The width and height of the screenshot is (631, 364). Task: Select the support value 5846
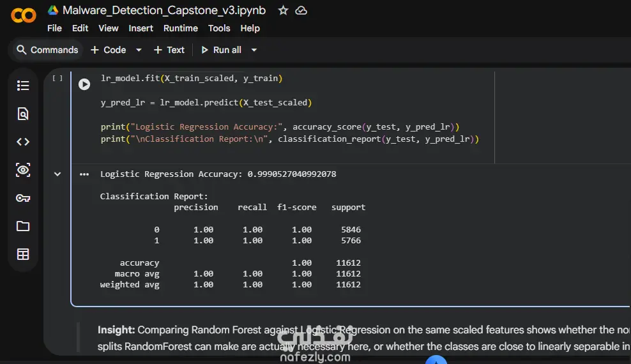click(351, 230)
